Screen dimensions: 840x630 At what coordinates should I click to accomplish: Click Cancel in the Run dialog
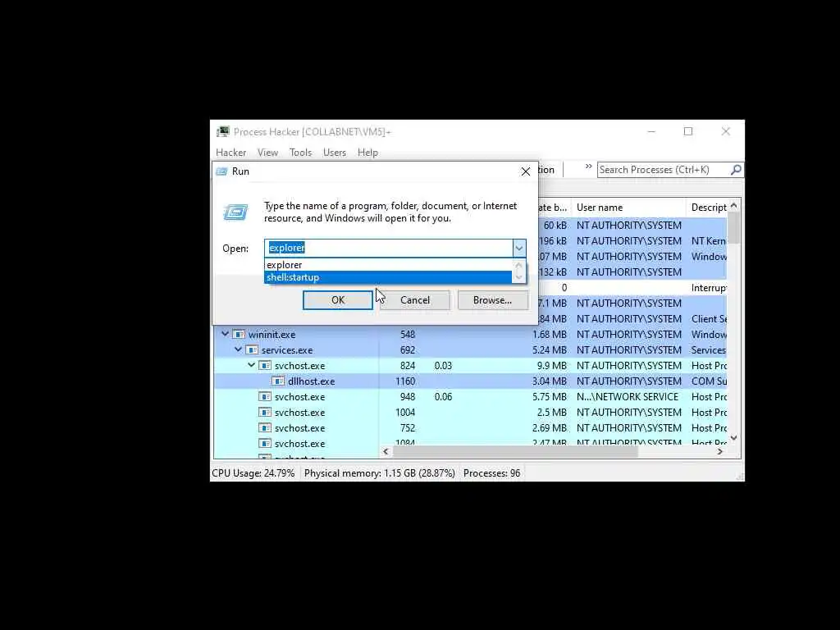(414, 300)
